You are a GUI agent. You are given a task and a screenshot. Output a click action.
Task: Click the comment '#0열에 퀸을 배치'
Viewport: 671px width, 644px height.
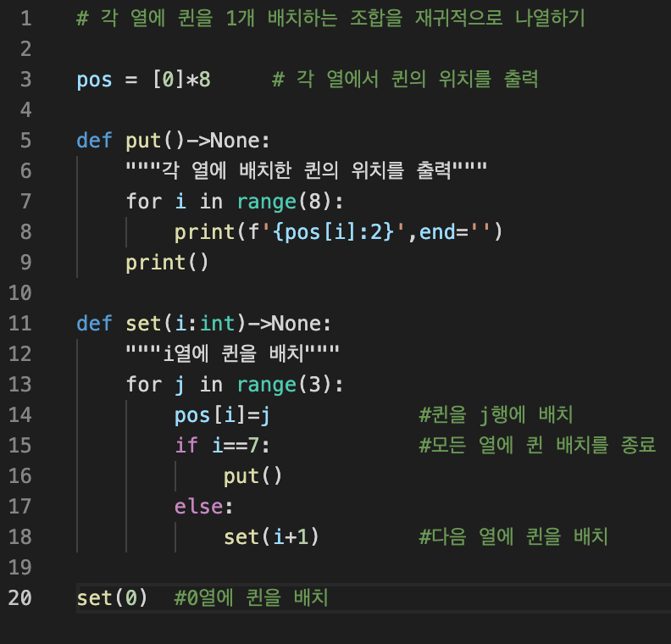point(251,597)
